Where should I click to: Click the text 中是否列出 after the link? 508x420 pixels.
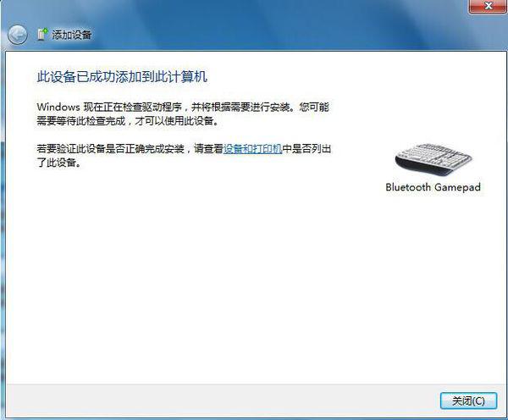[306, 149]
